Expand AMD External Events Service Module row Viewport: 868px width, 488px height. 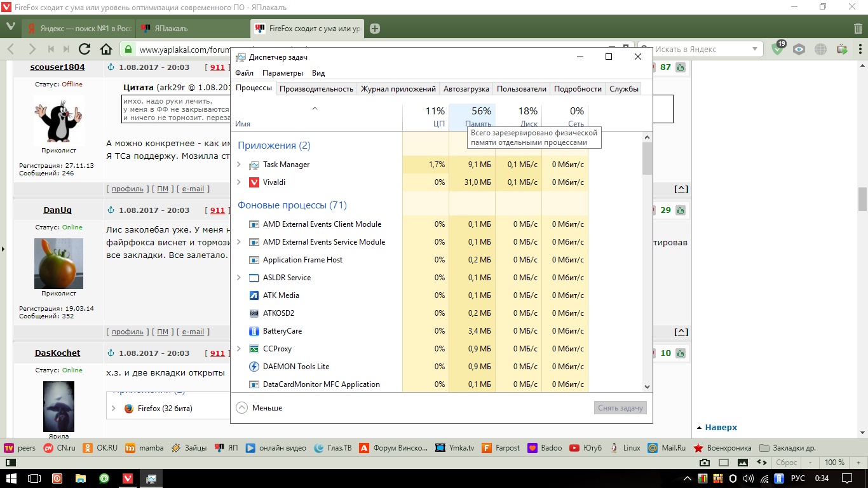[x=239, y=242]
